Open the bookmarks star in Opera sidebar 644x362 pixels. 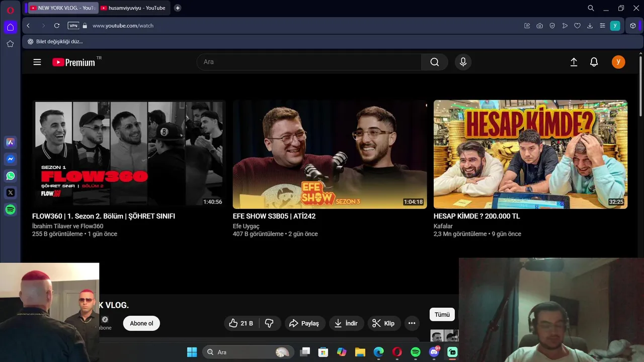[10, 44]
